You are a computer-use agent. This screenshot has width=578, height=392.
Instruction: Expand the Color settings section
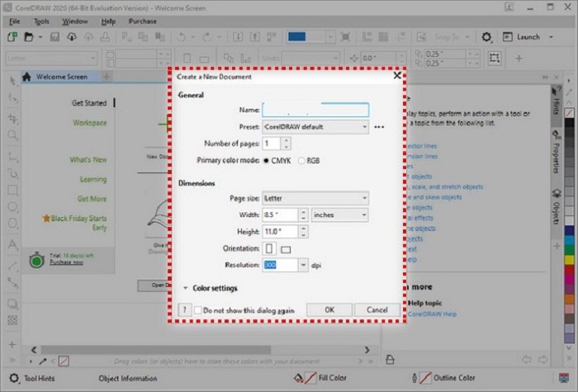pyautogui.click(x=186, y=288)
